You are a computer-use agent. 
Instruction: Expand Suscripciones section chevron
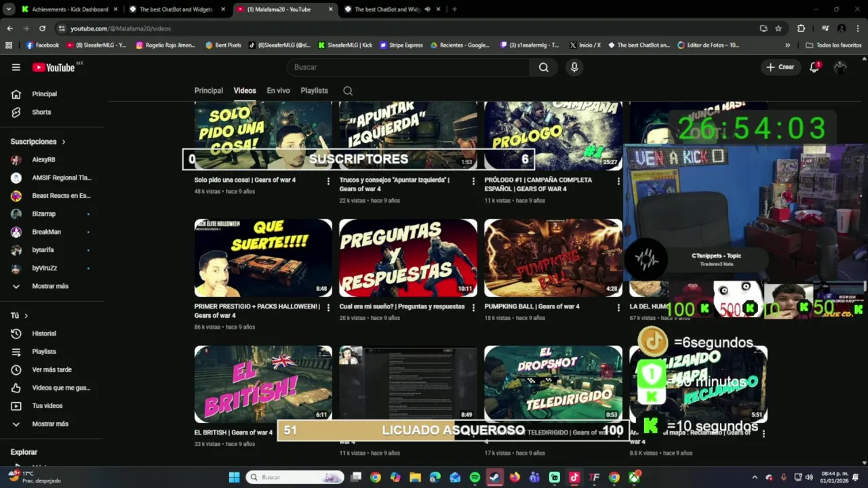64,142
